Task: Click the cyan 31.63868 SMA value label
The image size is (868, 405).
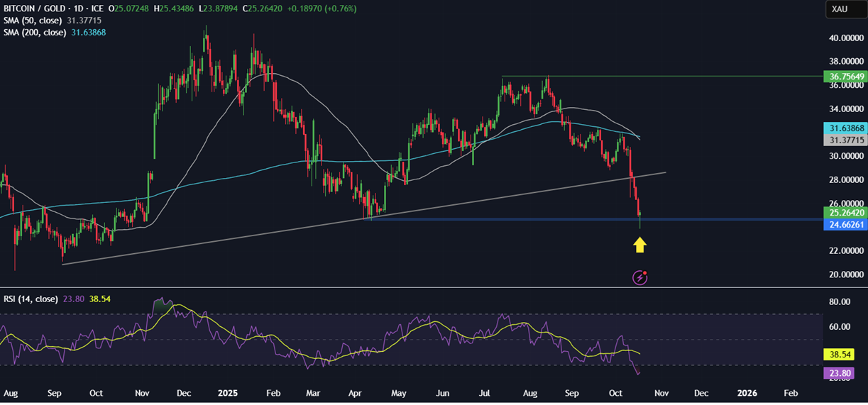Action: (x=844, y=128)
